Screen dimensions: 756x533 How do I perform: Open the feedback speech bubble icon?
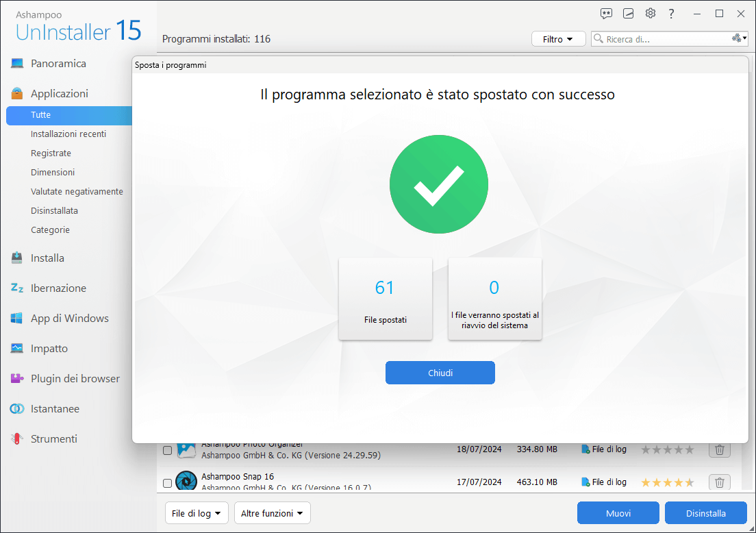606,14
